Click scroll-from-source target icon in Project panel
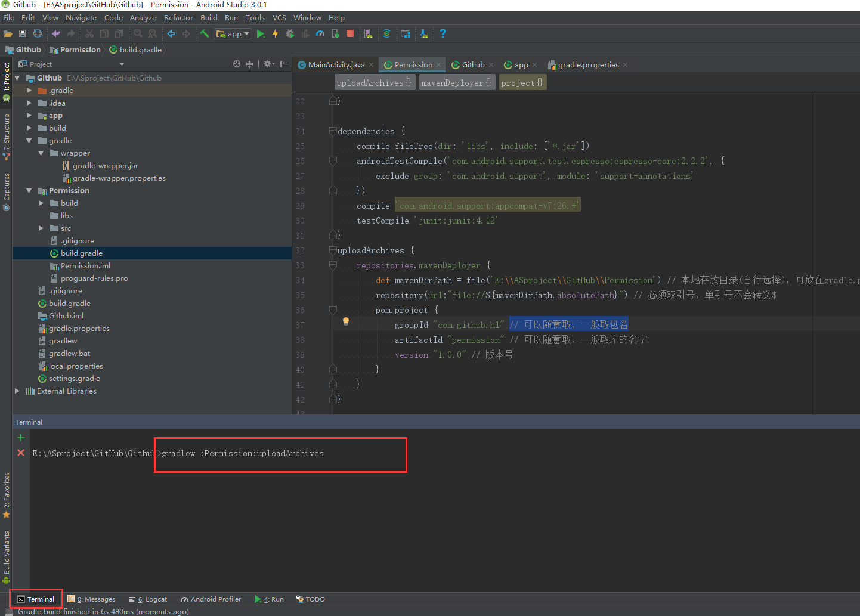 tap(237, 64)
